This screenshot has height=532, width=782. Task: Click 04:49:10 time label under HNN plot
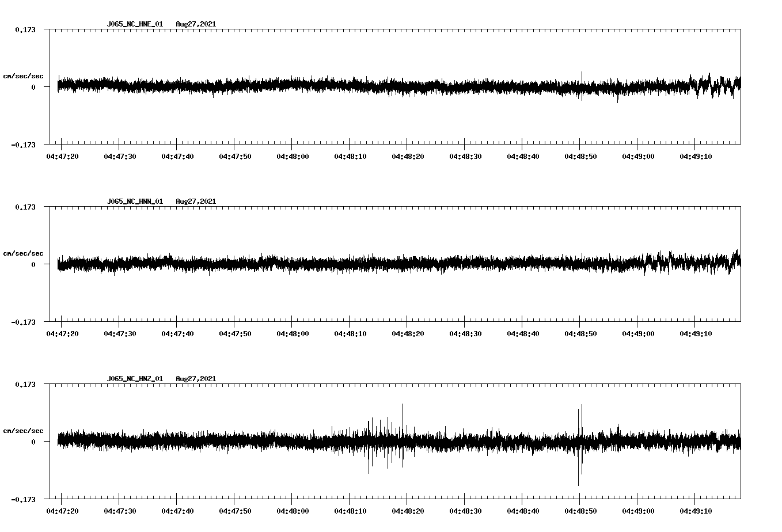(696, 333)
